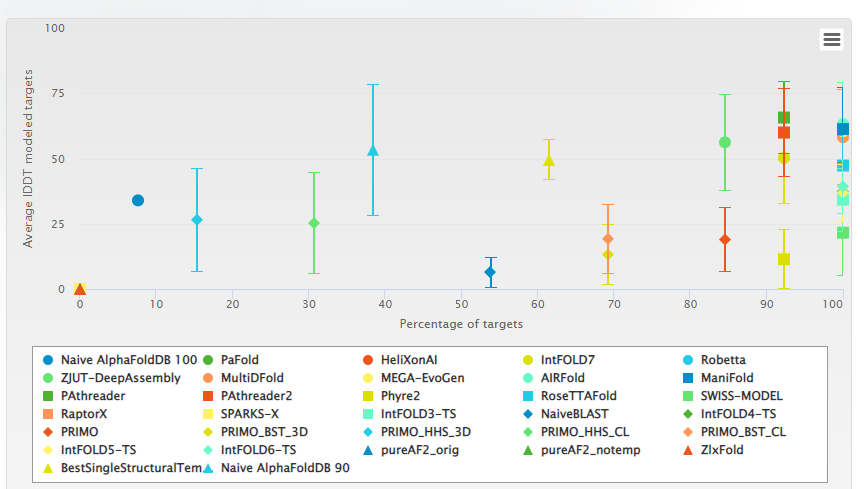Click the ManiFold blue square icon

pos(688,378)
